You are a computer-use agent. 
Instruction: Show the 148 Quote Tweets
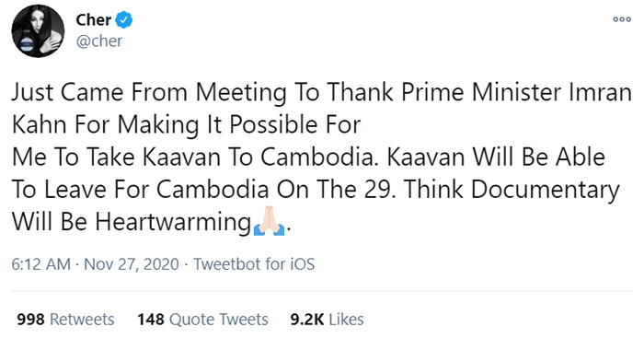[202, 320]
